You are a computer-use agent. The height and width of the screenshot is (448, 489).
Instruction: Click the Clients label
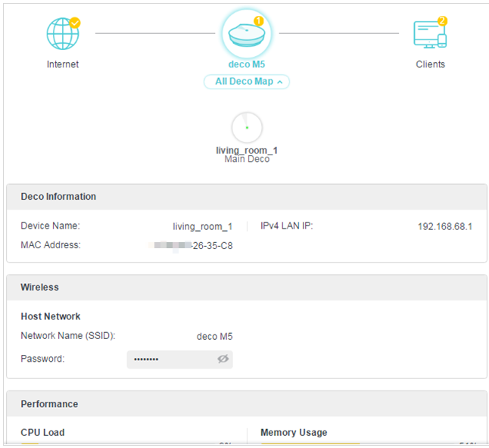click(x=430, y=64)
